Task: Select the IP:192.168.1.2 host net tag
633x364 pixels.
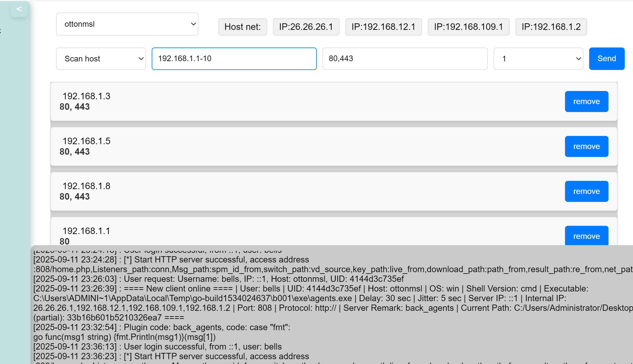Action: 551,27
